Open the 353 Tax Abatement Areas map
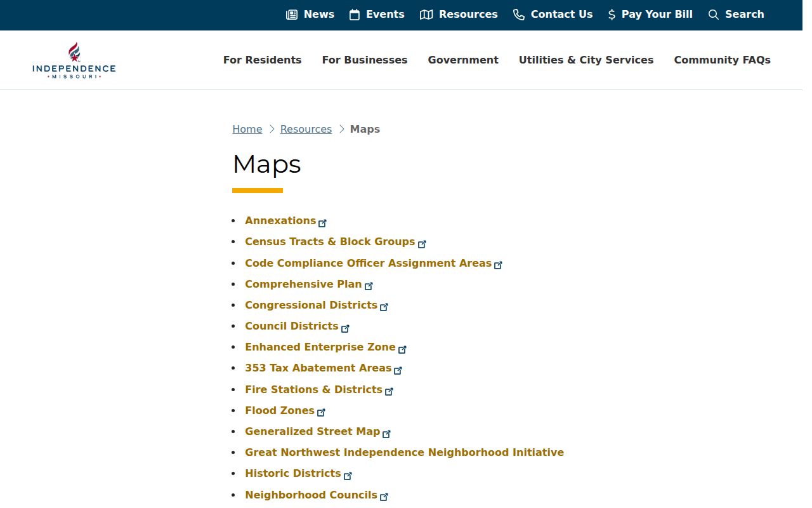Image resolution: width=812 pixels, height=508 pixels. [318, 368]
